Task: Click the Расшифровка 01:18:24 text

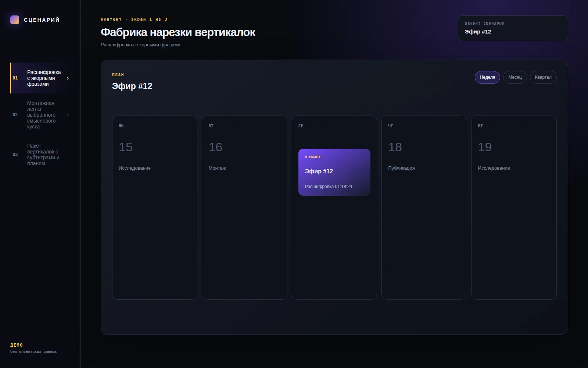Action: (x=329, y=187)
